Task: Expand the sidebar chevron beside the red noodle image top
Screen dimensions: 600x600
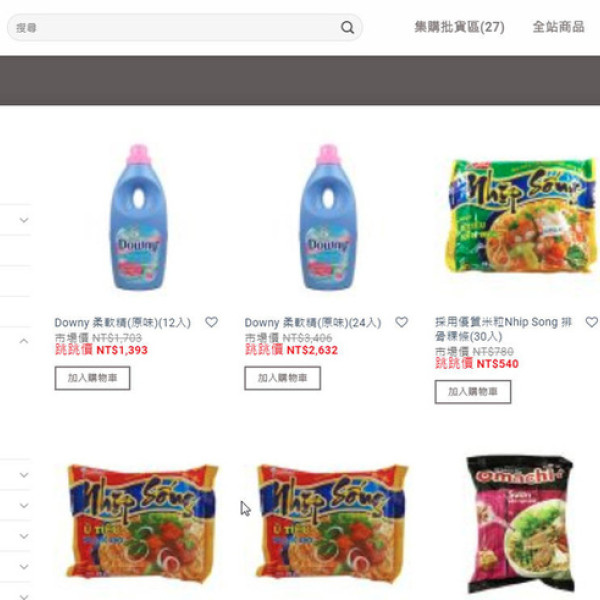Action: point(24,475)
